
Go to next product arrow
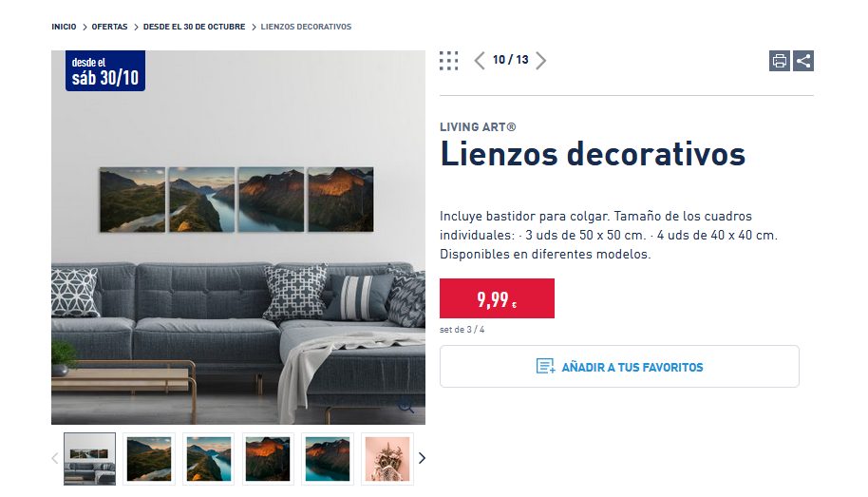(x=541, y=61)
